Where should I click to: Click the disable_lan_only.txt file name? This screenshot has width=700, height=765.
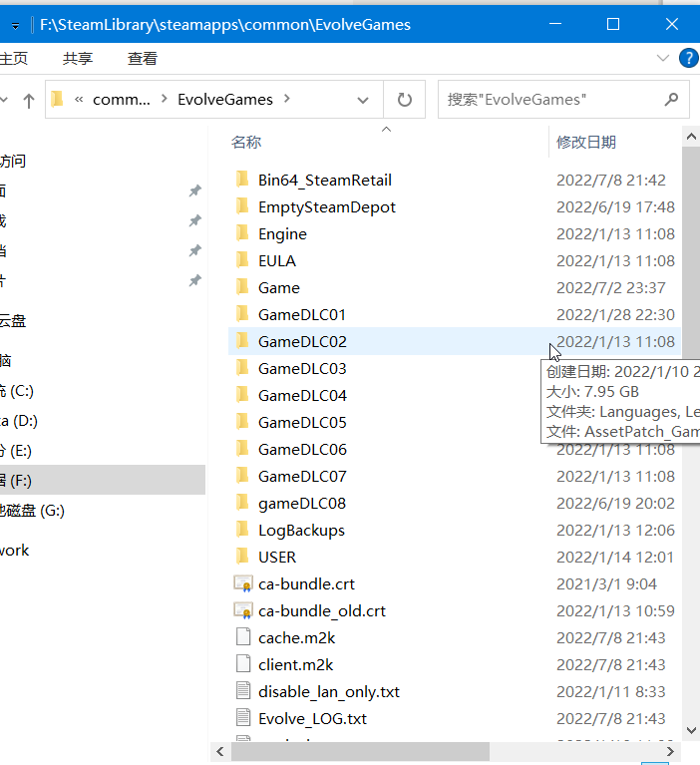[x=329, y=692]
